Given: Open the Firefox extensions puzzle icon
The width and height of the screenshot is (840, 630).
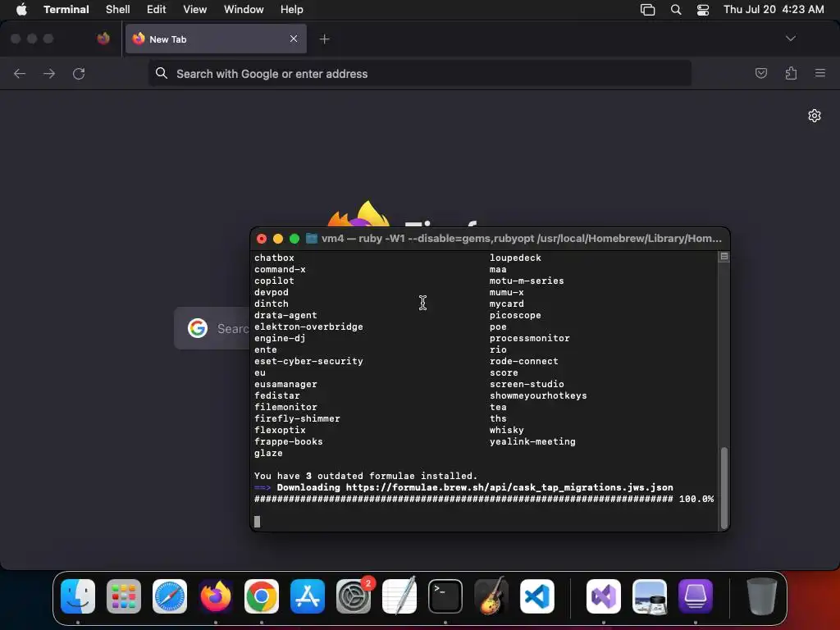Looking at the screenshot, I should tap(791, 73).
